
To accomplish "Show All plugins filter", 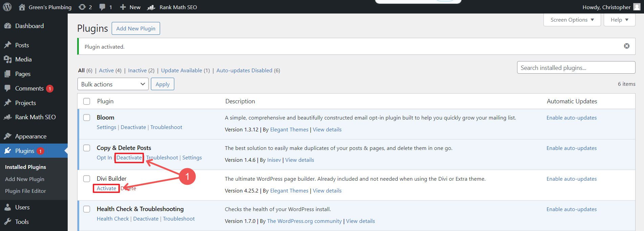I will [81, 70].
